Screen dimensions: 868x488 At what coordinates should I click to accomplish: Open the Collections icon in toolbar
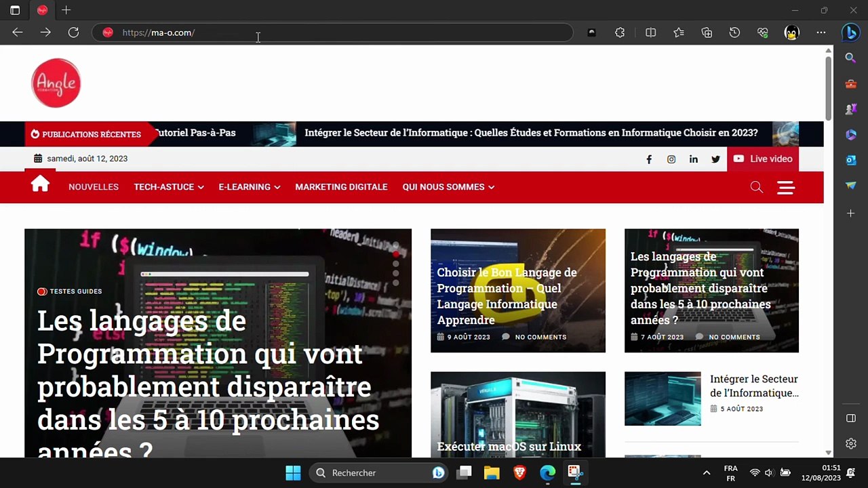tap(707, 33)
